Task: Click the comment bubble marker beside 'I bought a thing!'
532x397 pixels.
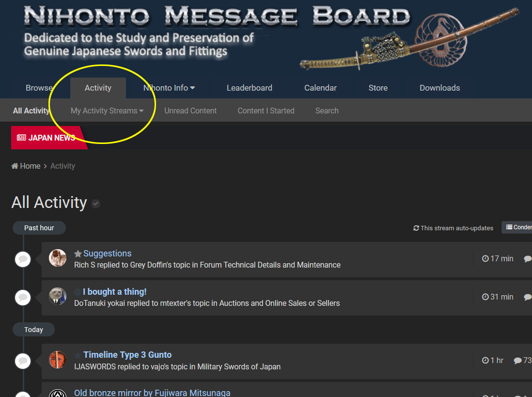Action: coord(23,298)
